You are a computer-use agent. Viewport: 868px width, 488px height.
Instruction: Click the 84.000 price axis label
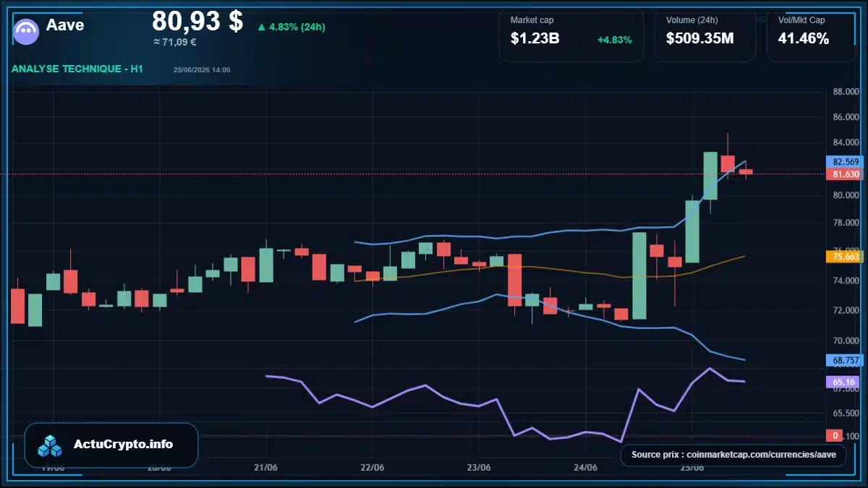click(845, 142)
